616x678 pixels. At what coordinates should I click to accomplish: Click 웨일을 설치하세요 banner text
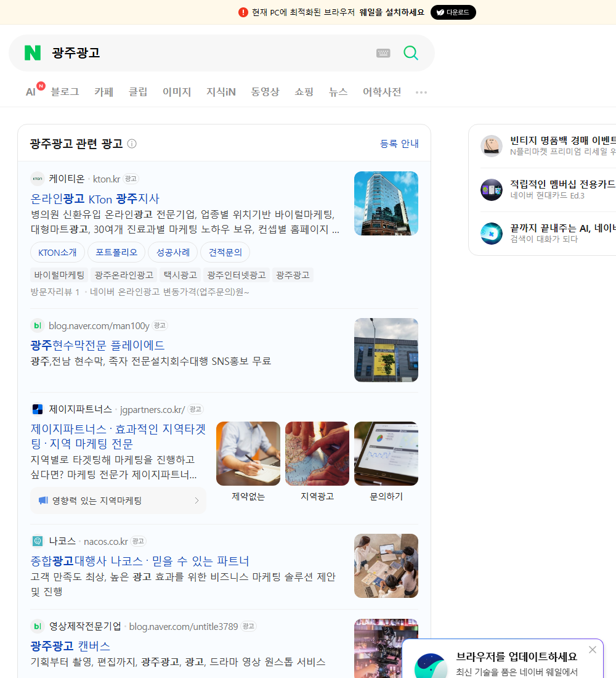click(392, 12)
